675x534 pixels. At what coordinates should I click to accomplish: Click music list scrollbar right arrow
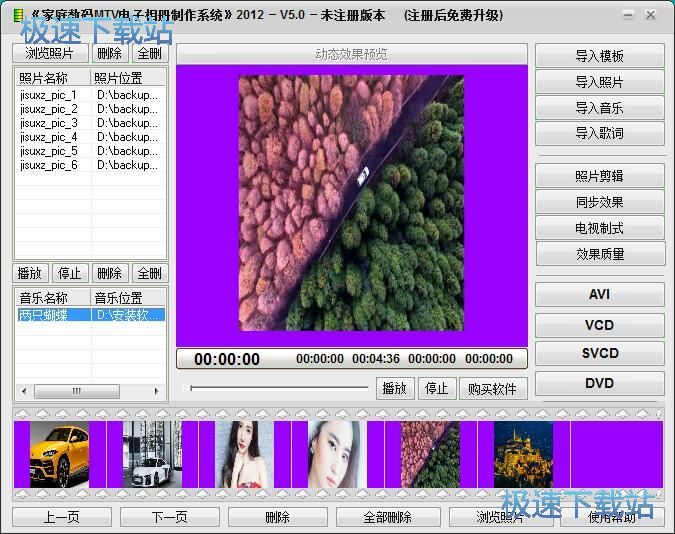point(157,391)
